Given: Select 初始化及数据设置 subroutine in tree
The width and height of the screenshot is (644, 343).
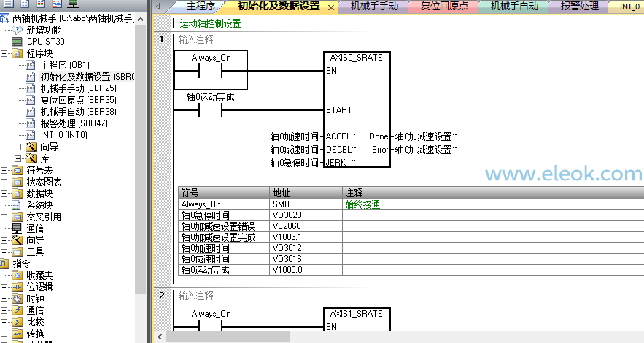Looking at the screenshot, I should pyautogui.click(x=87, y=77).
